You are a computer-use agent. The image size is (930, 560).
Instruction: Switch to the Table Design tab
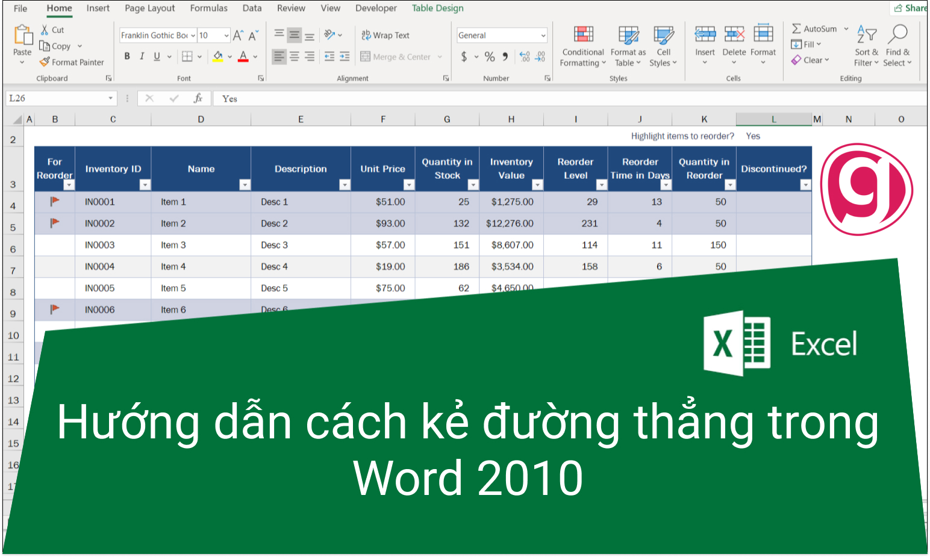[438, 8]
